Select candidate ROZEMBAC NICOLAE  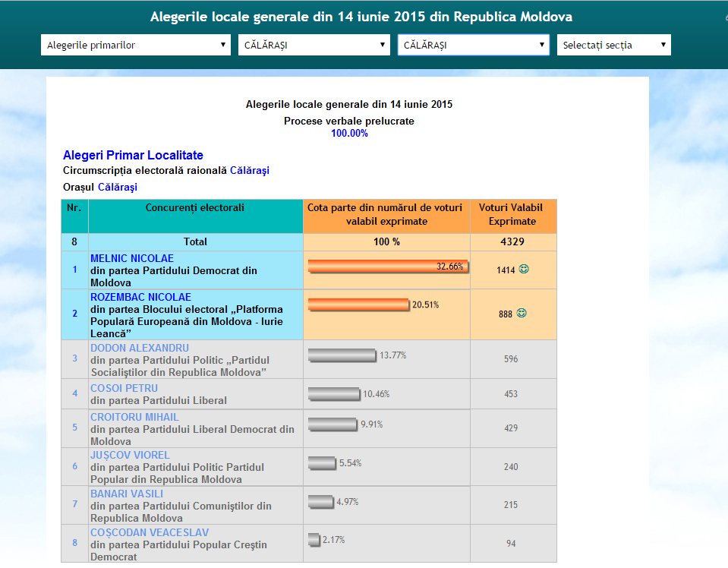140,297
